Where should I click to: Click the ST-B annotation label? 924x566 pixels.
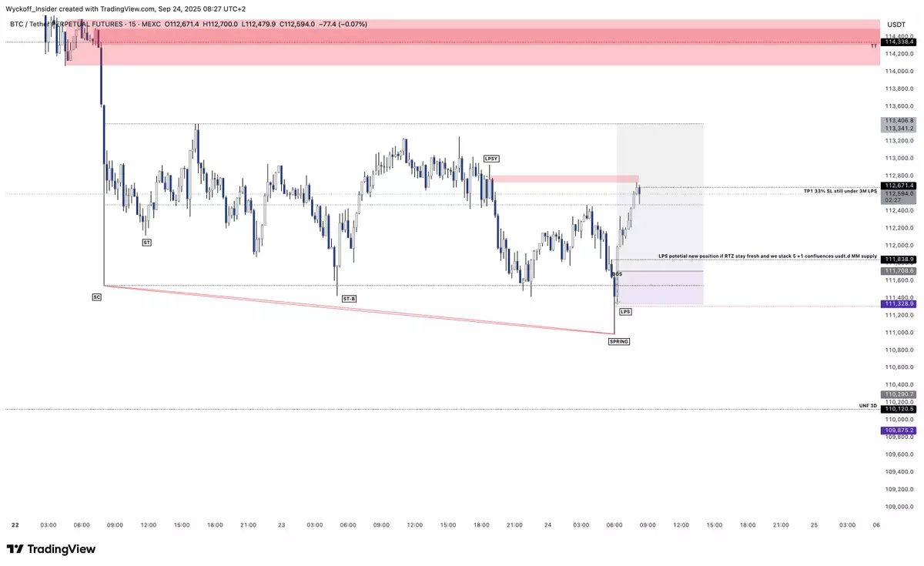[x=349, y=297]
